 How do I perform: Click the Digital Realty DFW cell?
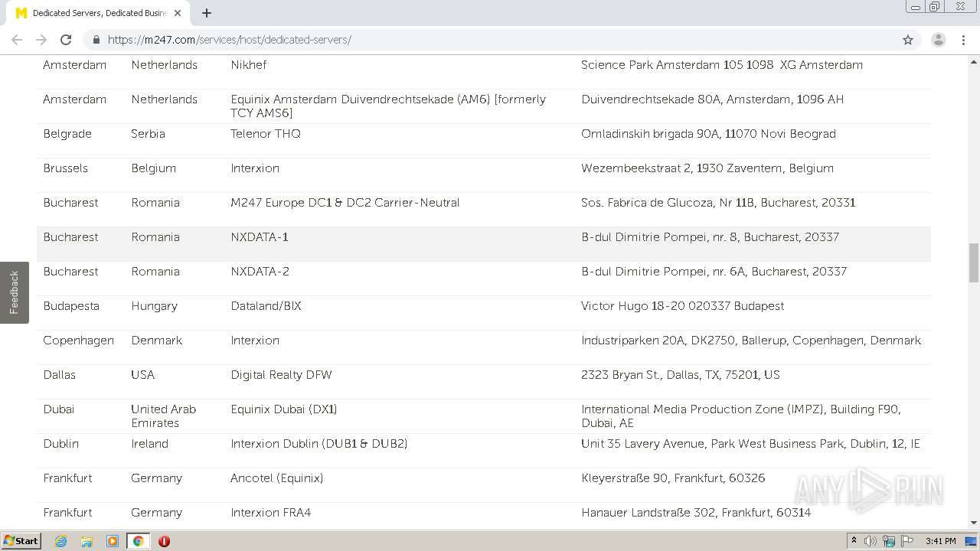tap(281, 375)
